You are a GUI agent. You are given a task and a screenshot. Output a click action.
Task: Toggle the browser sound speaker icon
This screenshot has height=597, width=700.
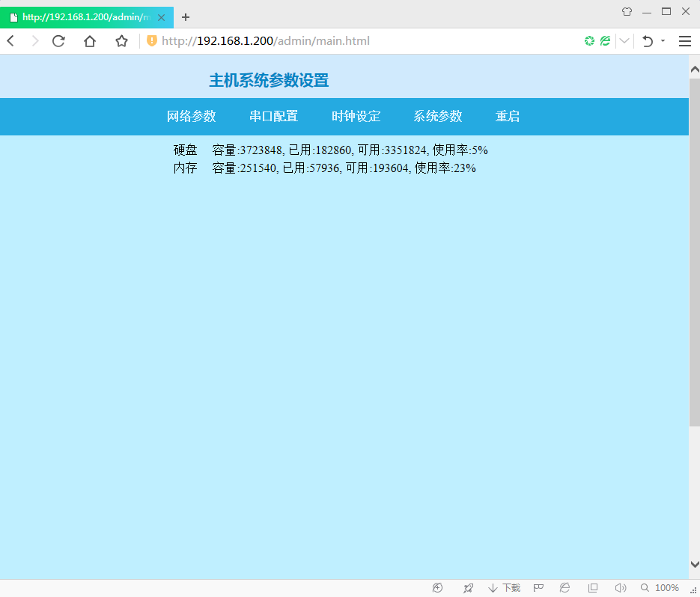click(x=620, y=588)
